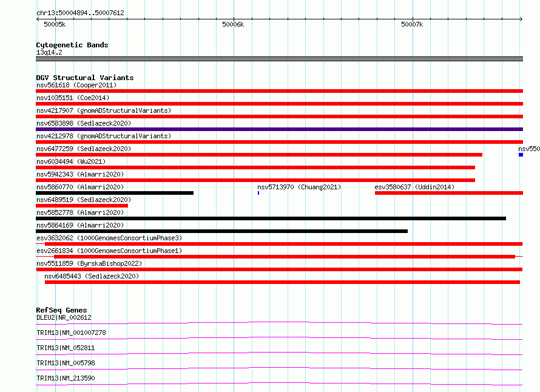
Task: Select the red esv2661834 variant bar
Action: (x=285, y=257)
